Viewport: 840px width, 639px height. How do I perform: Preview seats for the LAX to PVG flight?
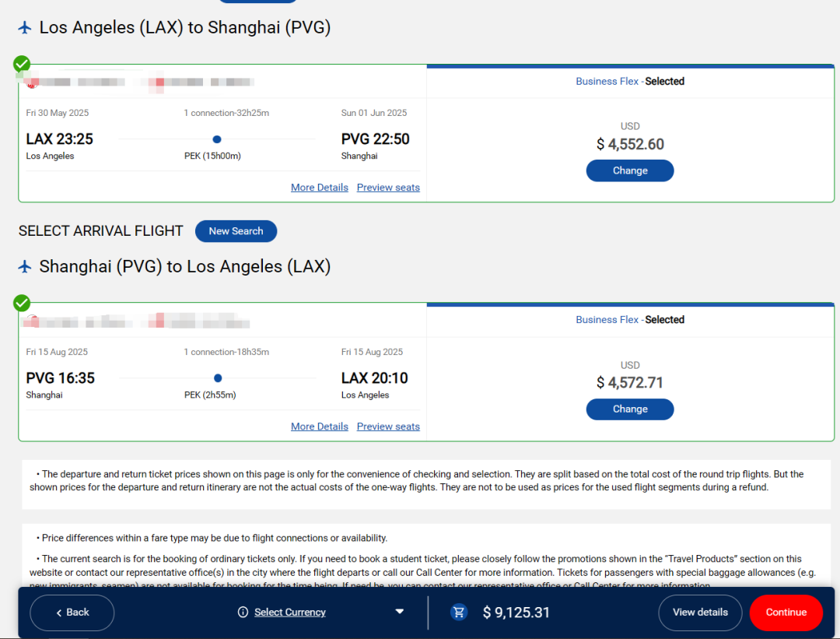click(x=388, y=188)
